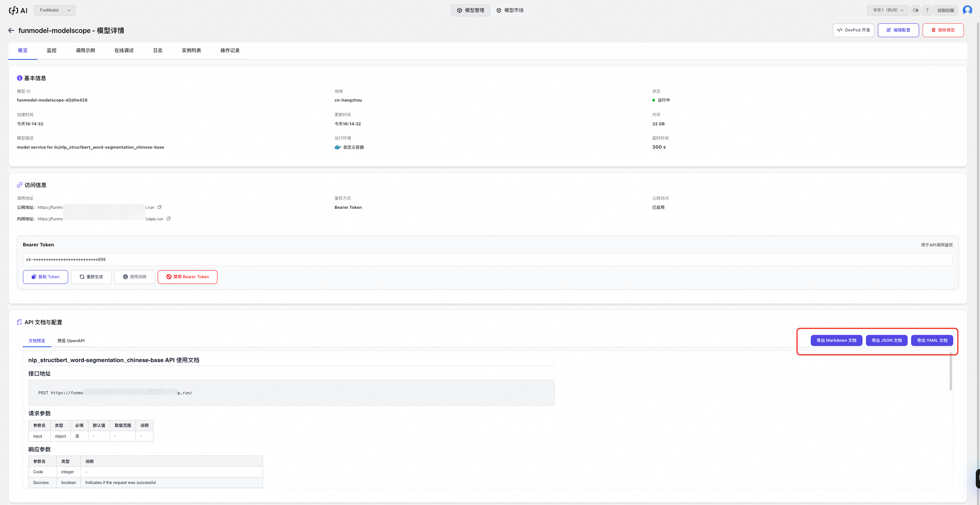Viewport: 980px width, 505px height.
Task: Click the 重新生成 token button
Action: 91,277
